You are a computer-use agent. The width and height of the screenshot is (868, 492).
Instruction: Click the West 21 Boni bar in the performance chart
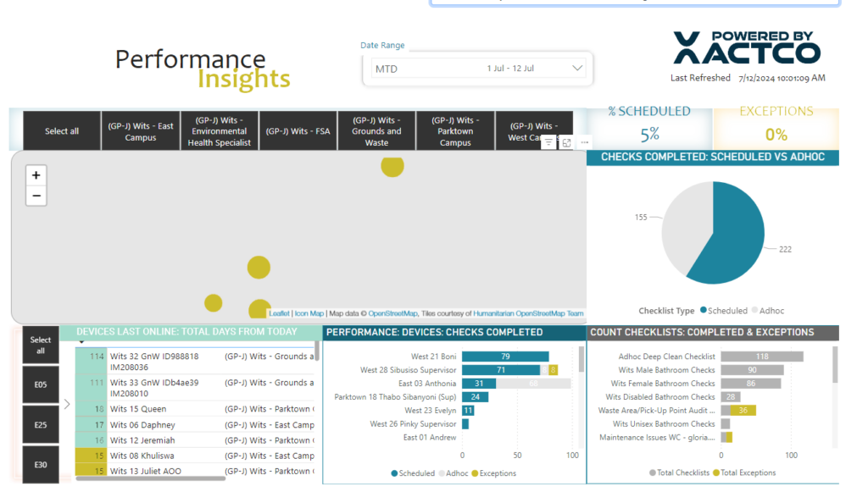coord(505,357)
